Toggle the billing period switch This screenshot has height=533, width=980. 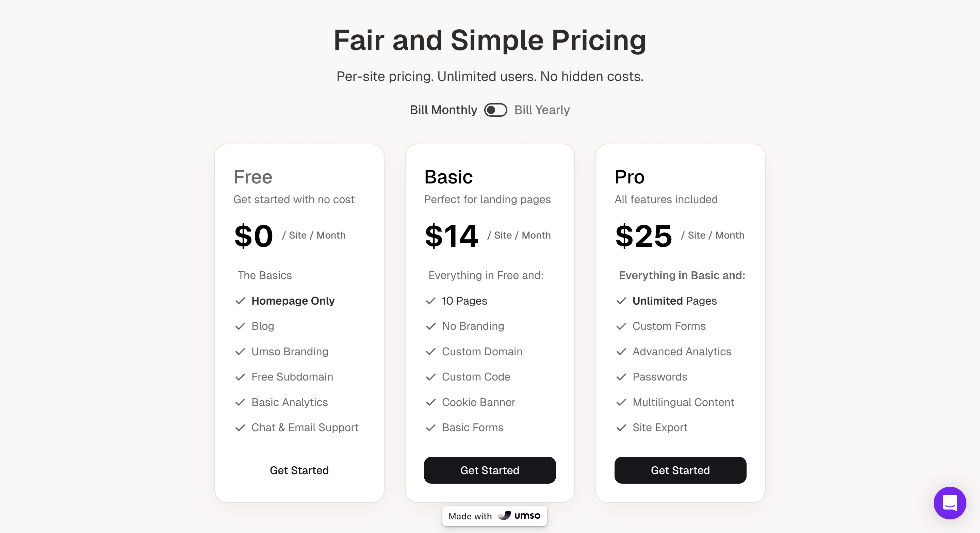click(x=495, y=110)
